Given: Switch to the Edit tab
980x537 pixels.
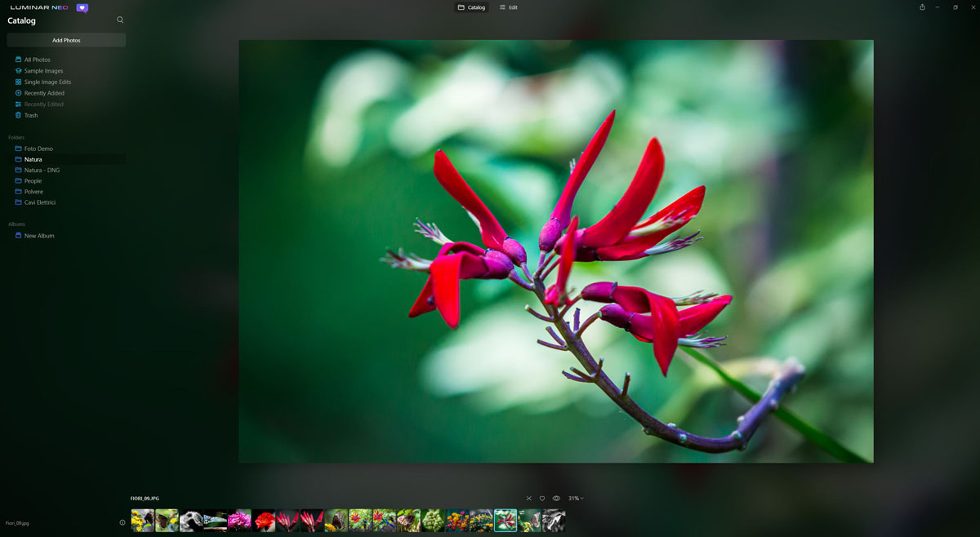Looking at the screenshot, I should tap(508, 7).
